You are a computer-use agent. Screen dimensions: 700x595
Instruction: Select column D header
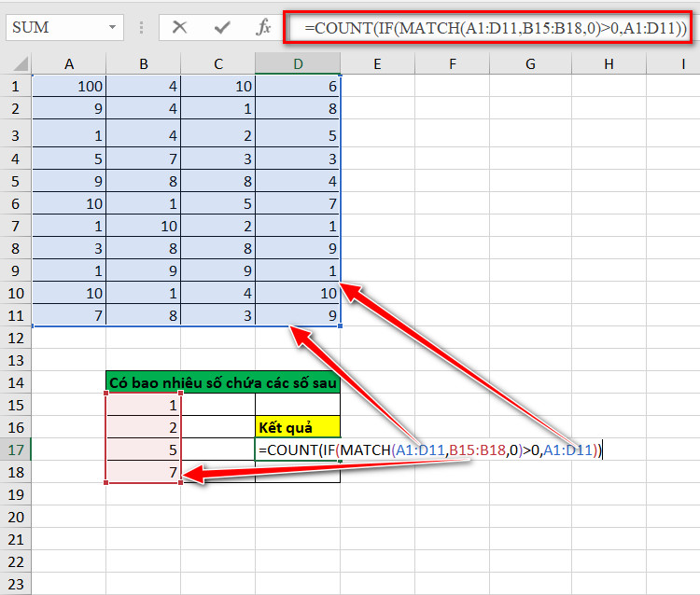point(298,63)
